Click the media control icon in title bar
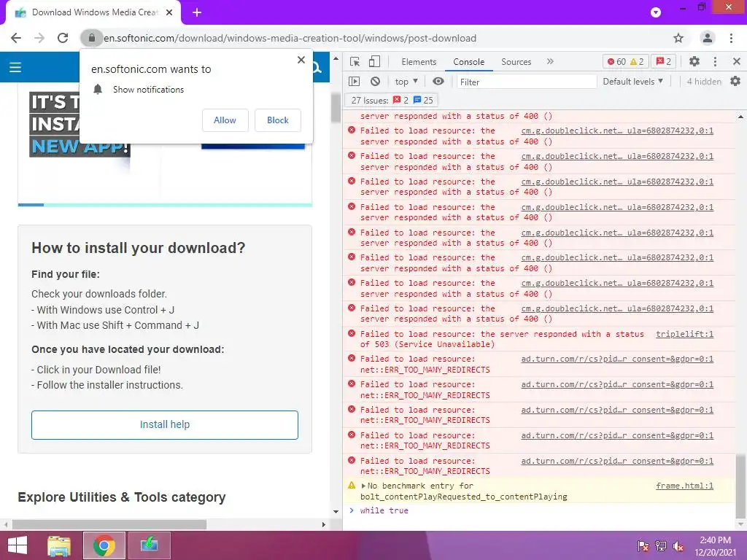Screen dimensions: 747x560 (656, 12)
